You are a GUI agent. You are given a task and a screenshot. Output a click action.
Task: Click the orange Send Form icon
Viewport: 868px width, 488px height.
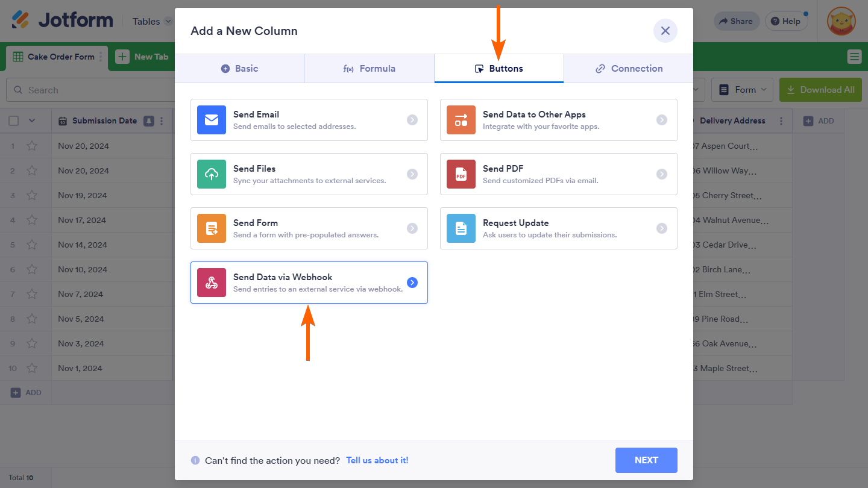(212, 228)
